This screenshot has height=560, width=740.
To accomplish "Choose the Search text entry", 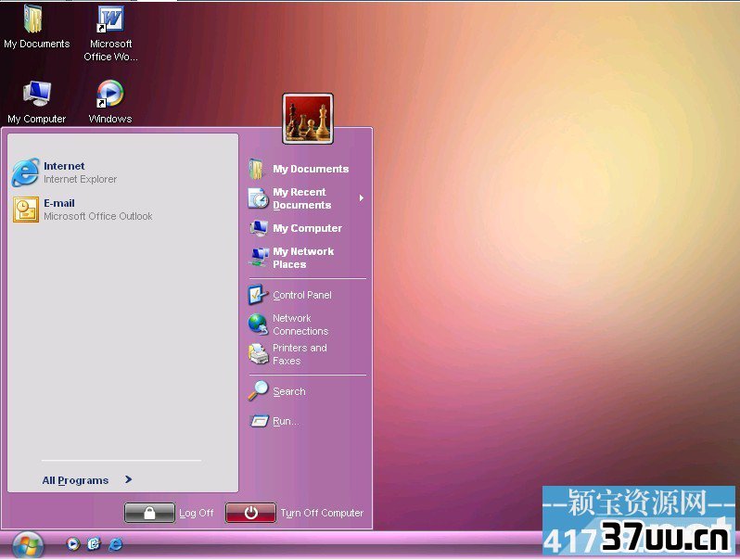I will [288, 391].
